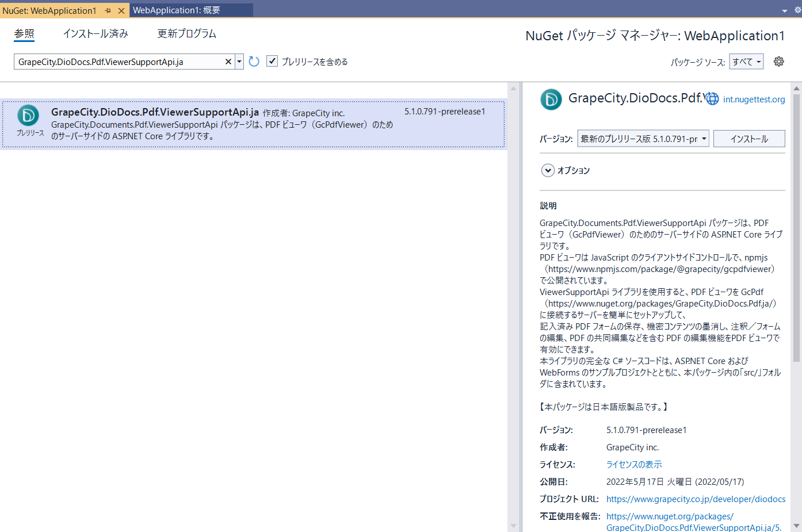Click the details pane scrollbar down arrow
This screenshot has height=532, width=802.
797,526
